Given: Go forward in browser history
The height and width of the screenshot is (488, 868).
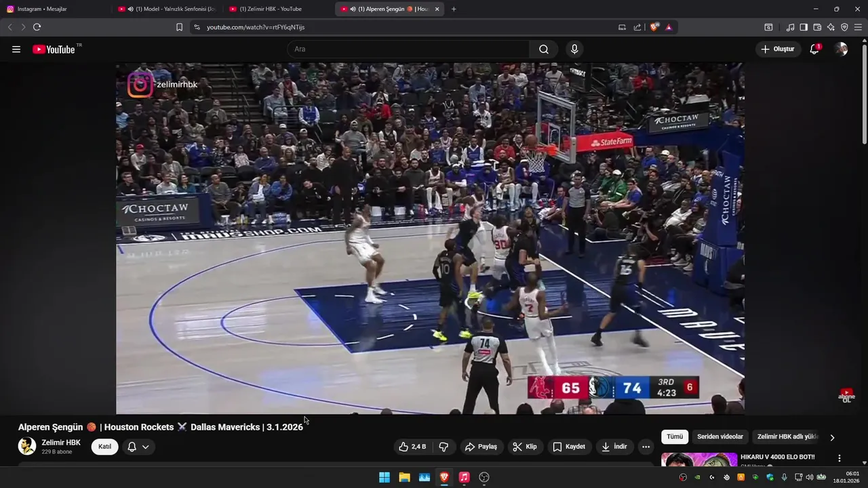Looking at the screenshot, I should tap(23, 27).
